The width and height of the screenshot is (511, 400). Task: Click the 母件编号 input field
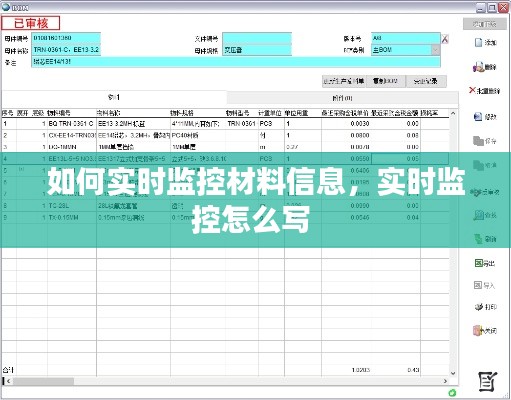(x=66, y=38)
